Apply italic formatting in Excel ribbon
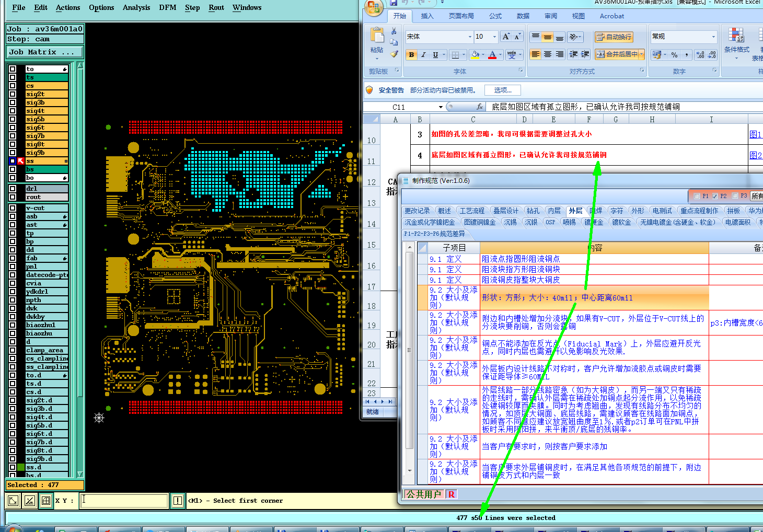 (x=423, y=55)
